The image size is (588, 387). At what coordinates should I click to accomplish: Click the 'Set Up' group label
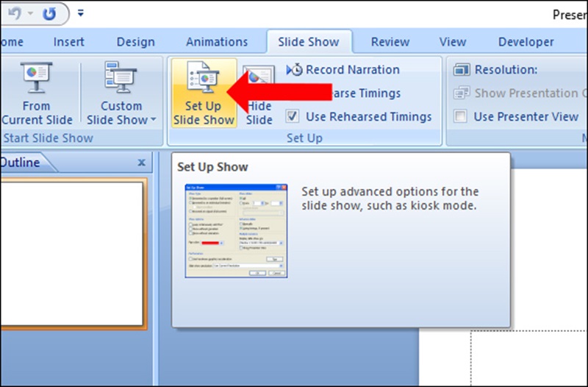coord(304,138)
